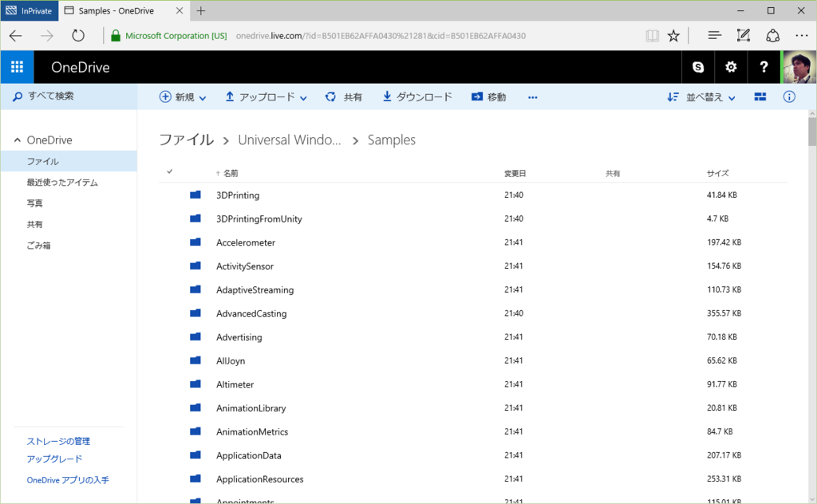Click the InPrivate indicator badge

pyautogui.click(x=30, y=10)
